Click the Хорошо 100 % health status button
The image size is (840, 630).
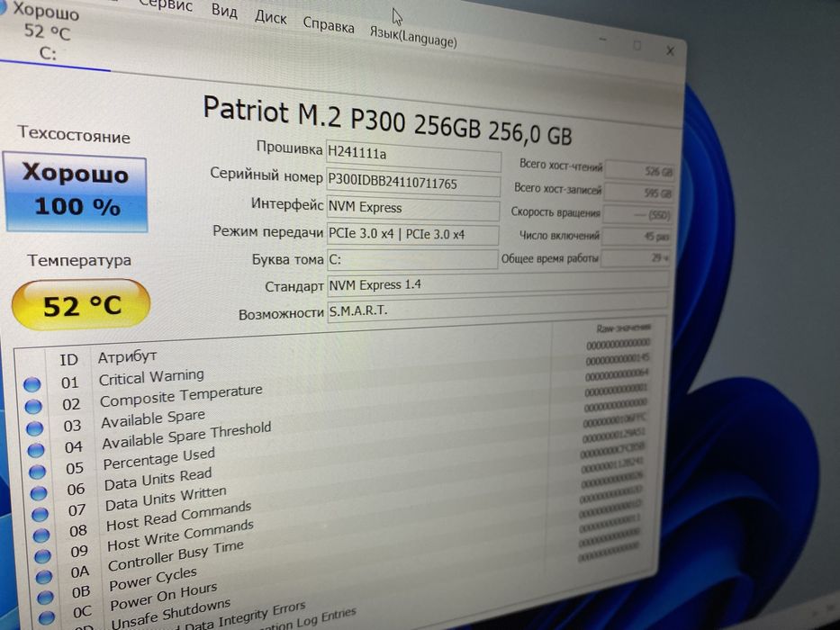coord(76,193)
